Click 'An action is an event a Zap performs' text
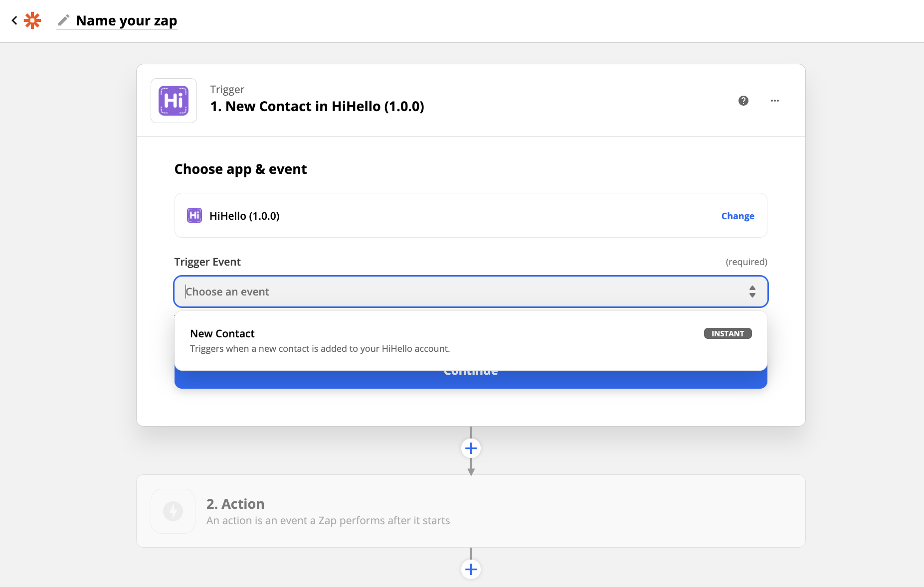924x587 pixels. tap(328, 521)
